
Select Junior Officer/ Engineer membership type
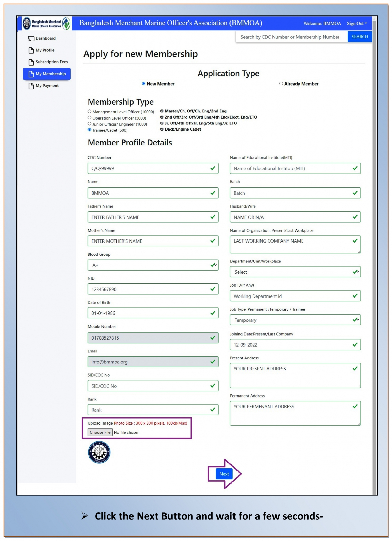click(x=89, y=124)
